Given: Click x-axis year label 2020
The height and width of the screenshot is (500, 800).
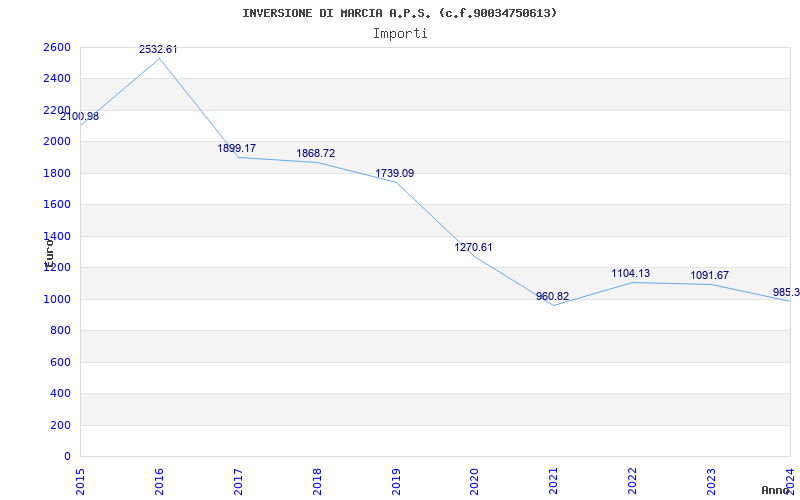Looking at the screenshot, I should point(474,482).
